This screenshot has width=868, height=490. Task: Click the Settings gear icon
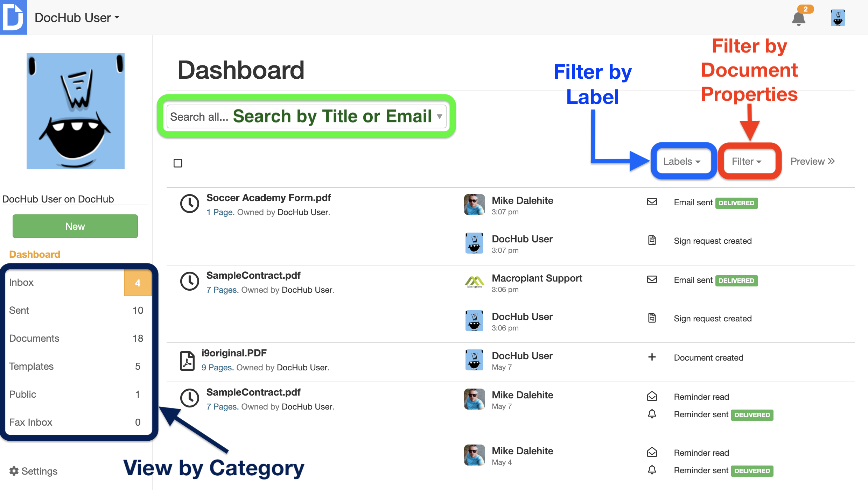pyautogui.click(x=14, y=471)
